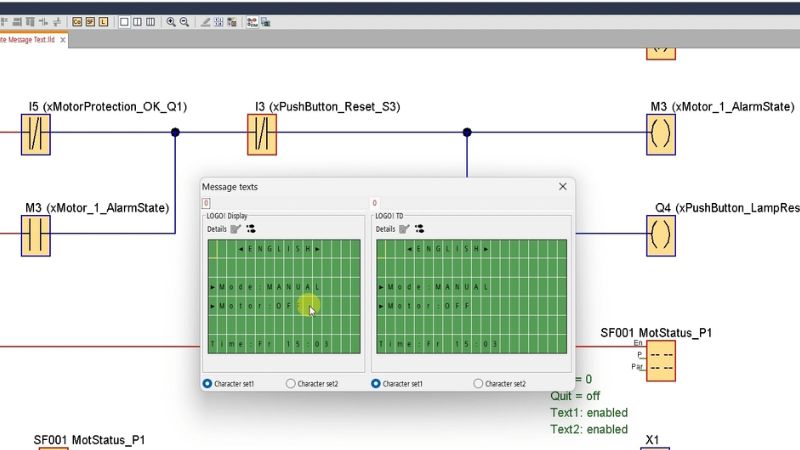Viewport: 800px width, 450px height.
Task: Select Character set1 for LOGO! TD
Action: [x=376, y=383]
